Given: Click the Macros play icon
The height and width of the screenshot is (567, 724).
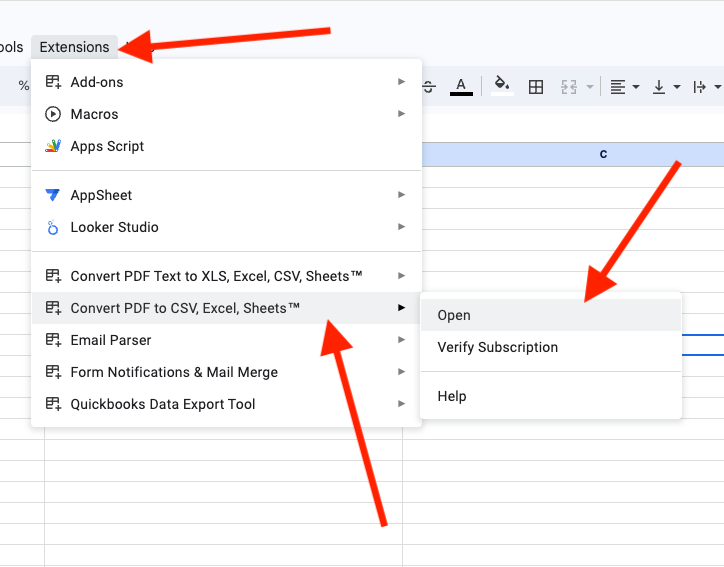Looking at the screenshot, I should 53,114.
